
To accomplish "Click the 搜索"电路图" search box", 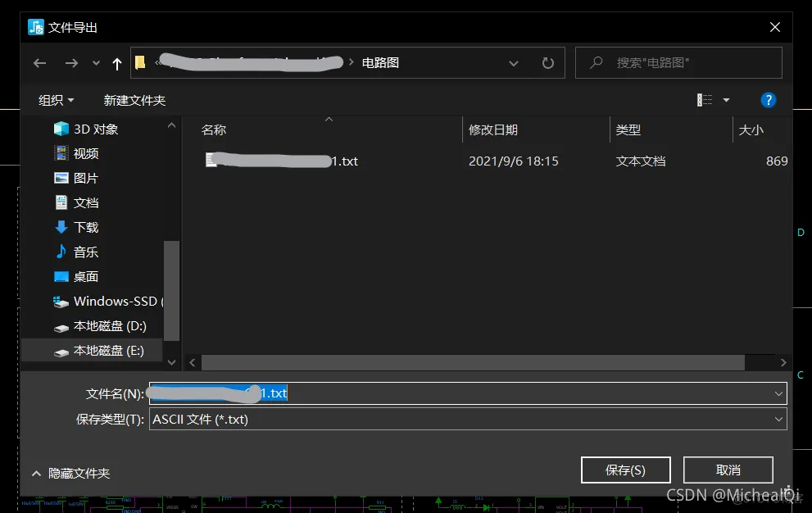I will click(x=678, y=63).
